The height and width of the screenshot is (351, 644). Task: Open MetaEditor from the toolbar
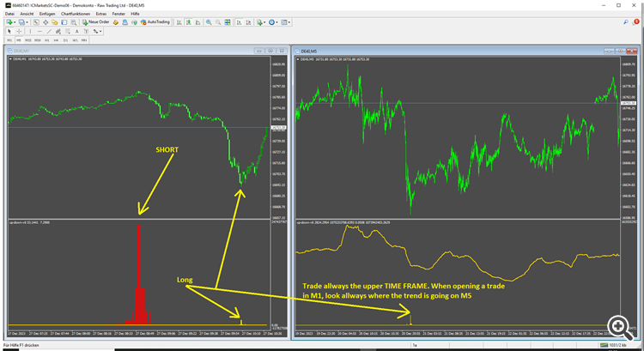click(115, 22)
